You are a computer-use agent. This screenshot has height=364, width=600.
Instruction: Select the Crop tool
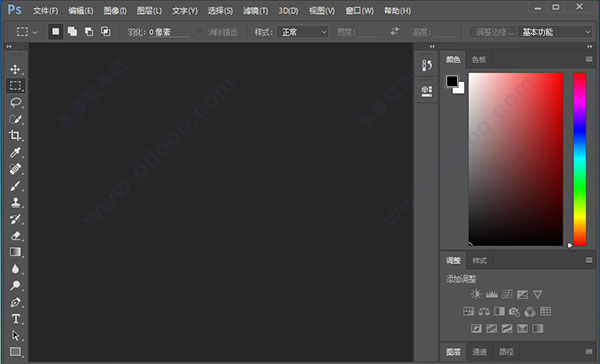[15, 135]
